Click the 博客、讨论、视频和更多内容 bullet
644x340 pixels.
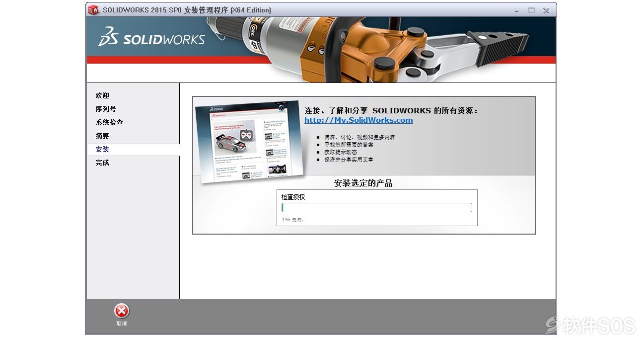pyautogui.click(x=360, y=137)
